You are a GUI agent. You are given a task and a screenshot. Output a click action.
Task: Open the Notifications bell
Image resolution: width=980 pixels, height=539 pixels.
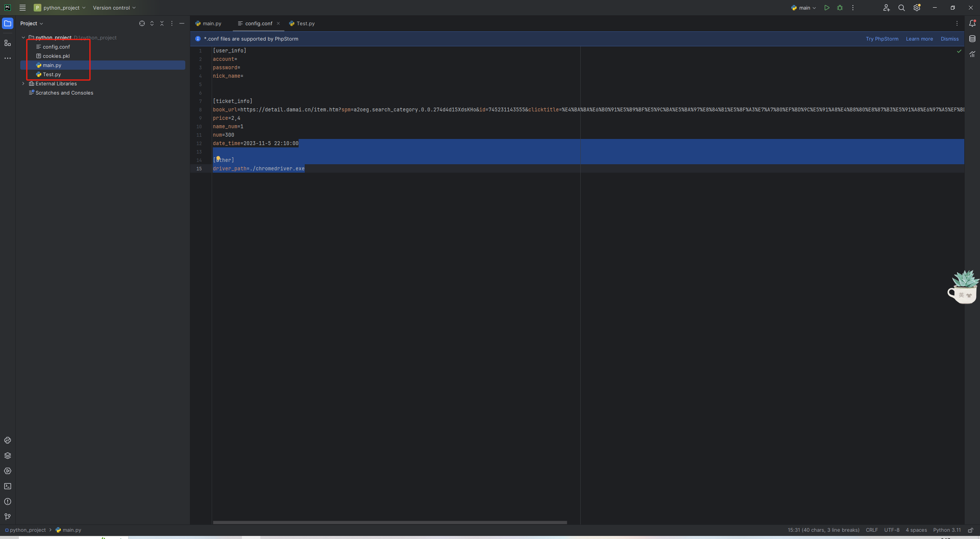tap(972, 23)
